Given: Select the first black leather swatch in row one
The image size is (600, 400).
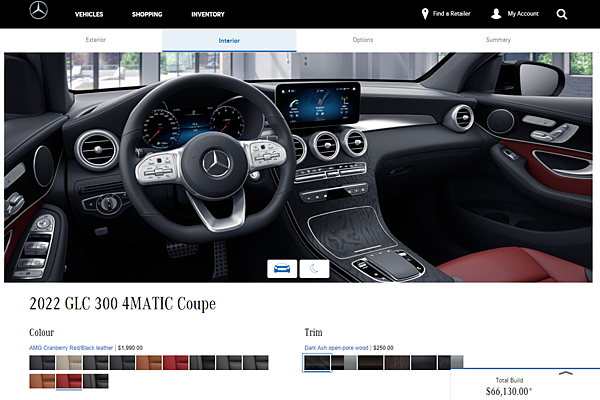Looking at the screenshot, I should point(42,362).
